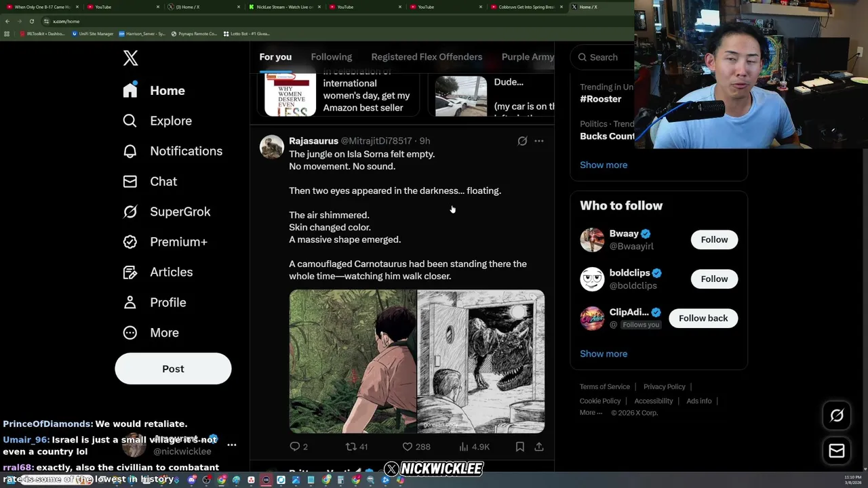Open the floating Grok button
Viewport: 868px width, 488px height.
click(x=837, y=416)
